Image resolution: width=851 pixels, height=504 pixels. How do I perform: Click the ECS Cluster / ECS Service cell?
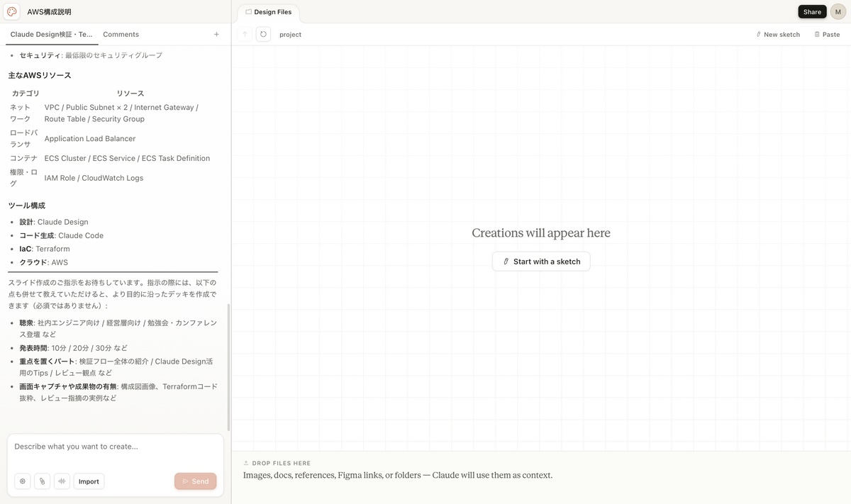pos(127,158)
